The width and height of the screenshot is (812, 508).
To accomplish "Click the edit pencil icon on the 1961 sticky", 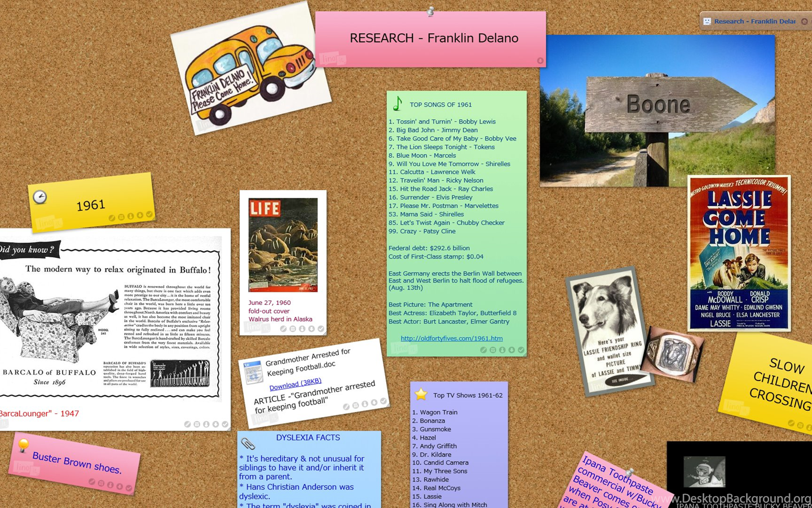I will 112,218.
